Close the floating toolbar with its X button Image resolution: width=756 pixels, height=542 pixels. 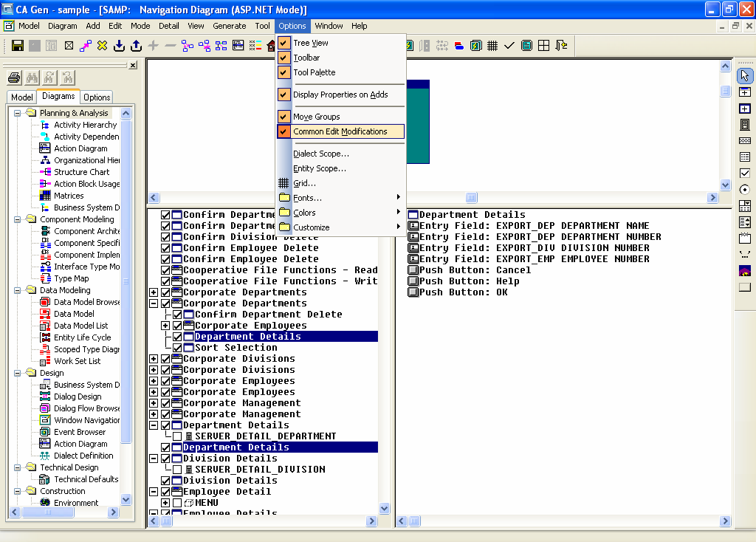click(133, 65)
